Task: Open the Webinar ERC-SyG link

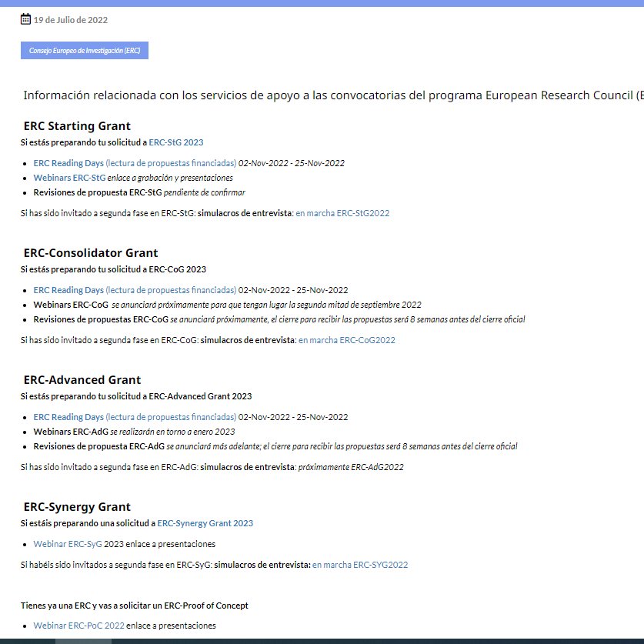Action: [x=68, y=544]
